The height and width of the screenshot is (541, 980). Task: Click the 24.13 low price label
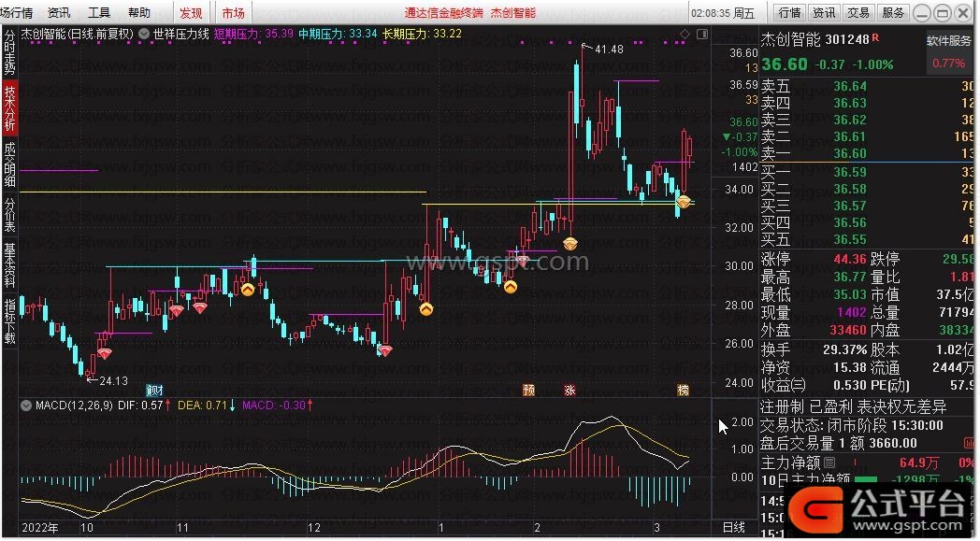point(113,380)
